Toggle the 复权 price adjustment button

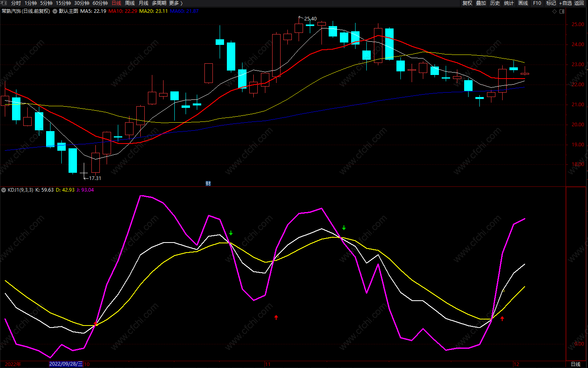tap(467, 3)
